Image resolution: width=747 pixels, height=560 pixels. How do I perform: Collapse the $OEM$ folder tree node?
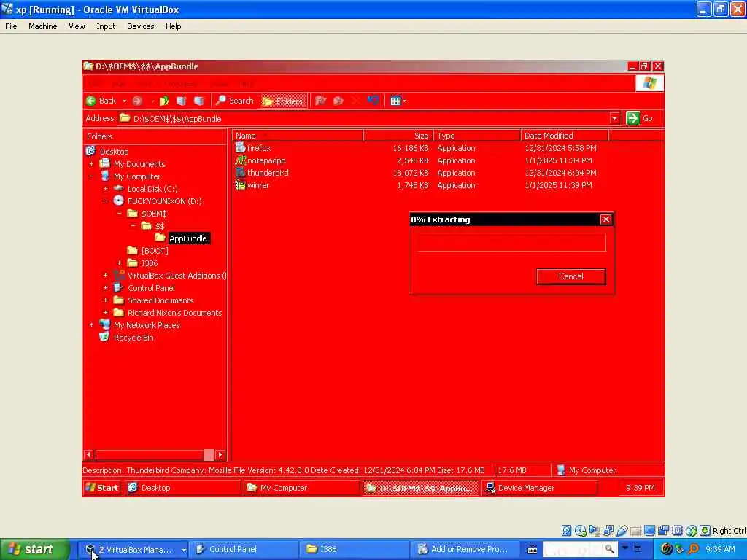click(x=119, y=214)
